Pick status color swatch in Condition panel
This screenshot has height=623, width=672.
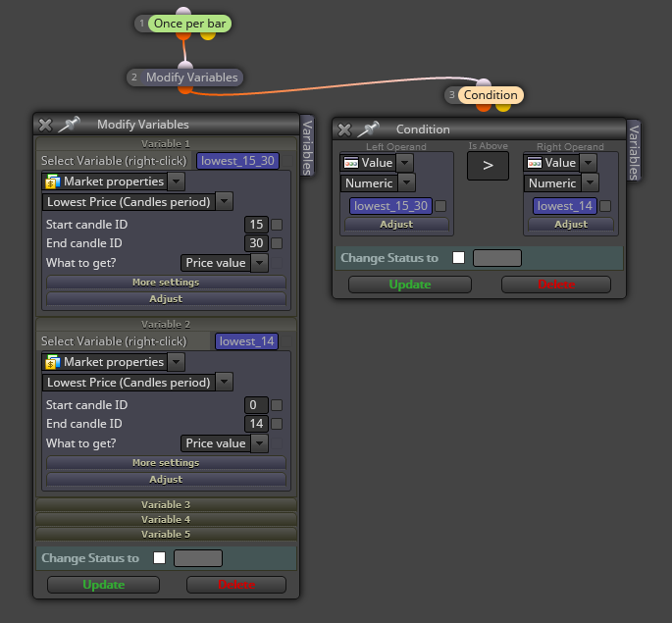[497, 258]
